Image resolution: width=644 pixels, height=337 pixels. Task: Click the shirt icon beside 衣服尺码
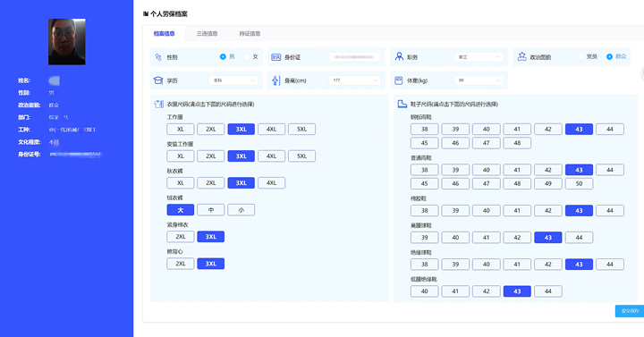(158, 104)
